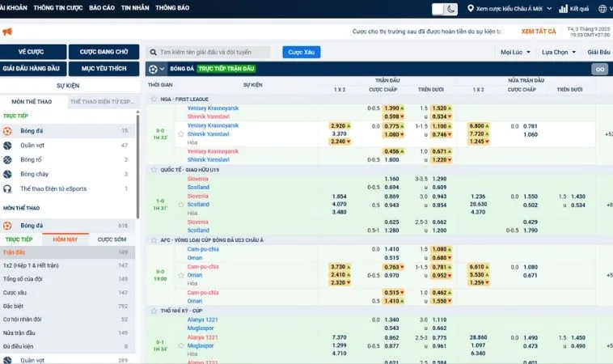The image size is (613, 364).
Task: Switch to the Hôm Nay tab
Action: click(66, 239)
